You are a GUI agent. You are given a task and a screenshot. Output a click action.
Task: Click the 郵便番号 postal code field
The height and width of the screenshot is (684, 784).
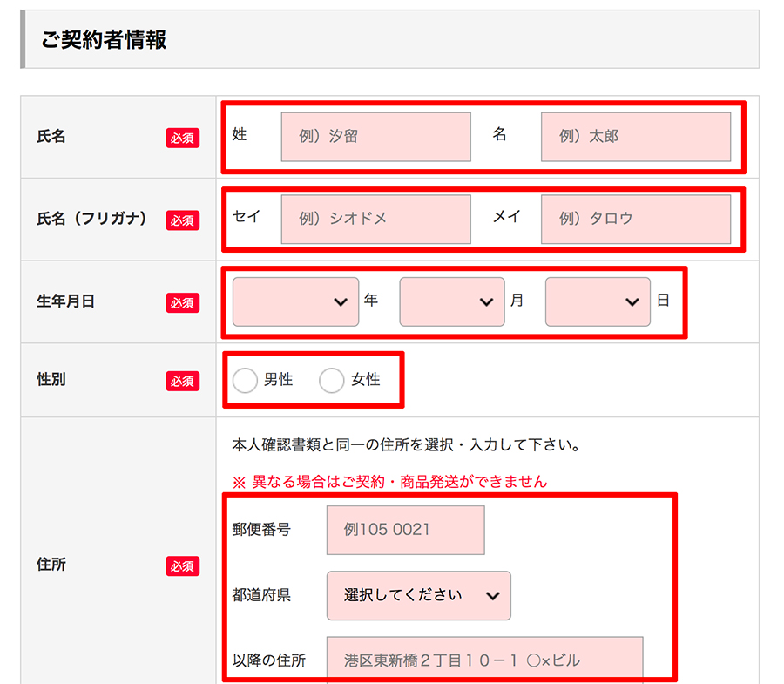[405, 530]
